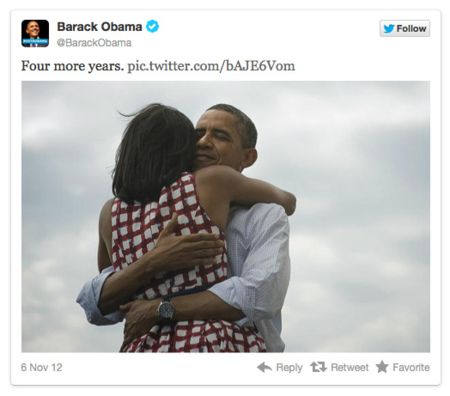Open the Barack Obama profile avatar
This screenshot has width=450, height=396.
35,33
